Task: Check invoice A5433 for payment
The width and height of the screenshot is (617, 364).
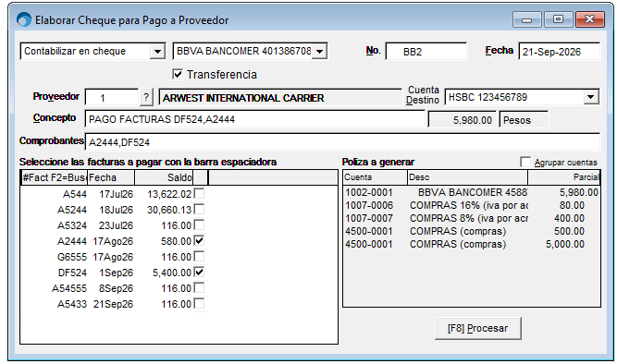Action: point(200,303)
